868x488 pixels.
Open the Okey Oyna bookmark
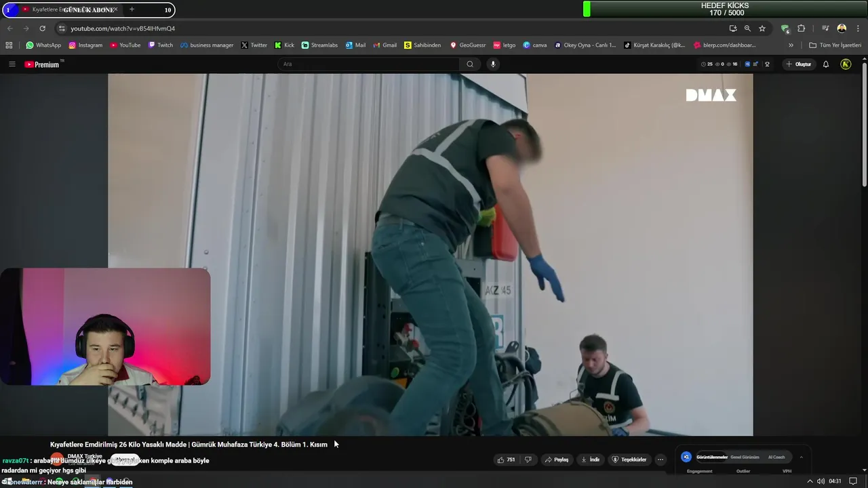[585, 45]
